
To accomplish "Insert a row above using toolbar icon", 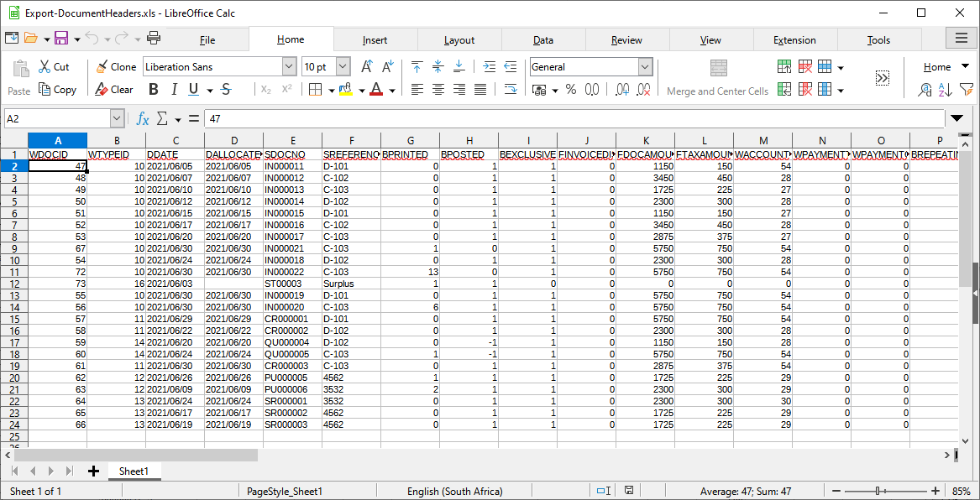I will [x=783, y=66].
